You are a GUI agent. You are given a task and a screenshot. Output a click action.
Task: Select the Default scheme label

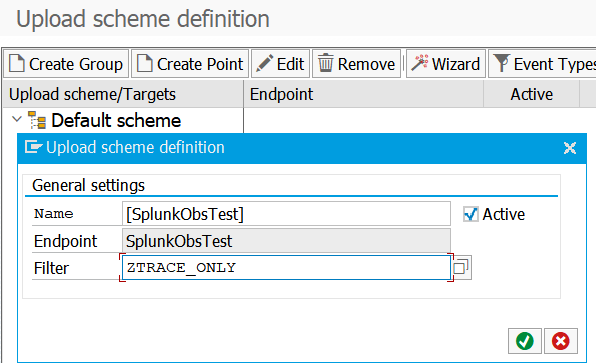pos(116,120)
